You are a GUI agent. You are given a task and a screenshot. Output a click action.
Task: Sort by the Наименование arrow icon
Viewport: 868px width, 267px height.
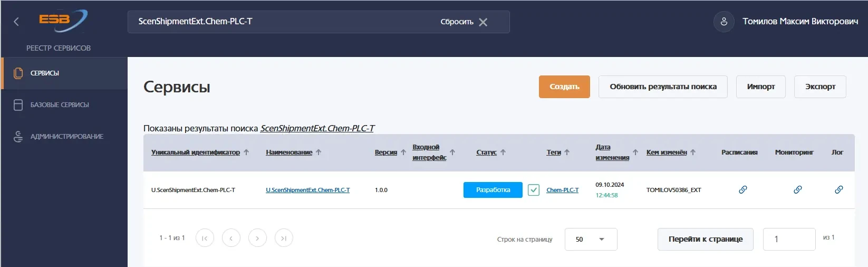[x=319, y=152]
